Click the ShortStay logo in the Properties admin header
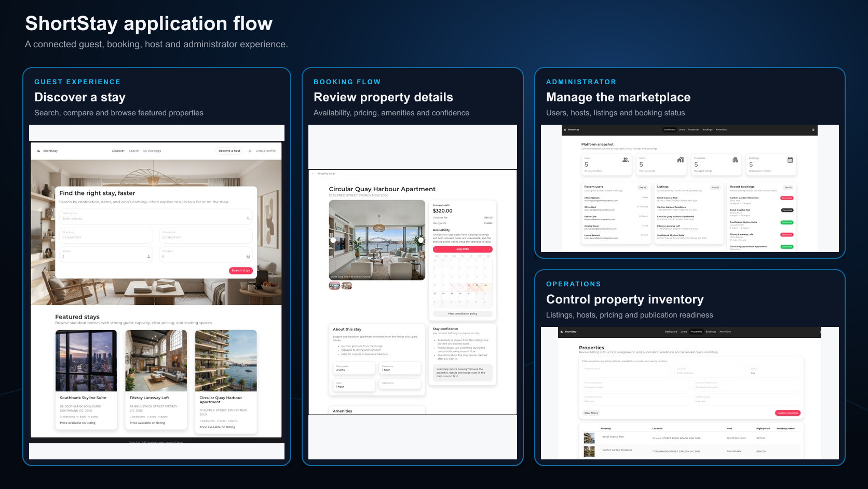The height and width of the screenshot is (489, 868). coord(568,332)
